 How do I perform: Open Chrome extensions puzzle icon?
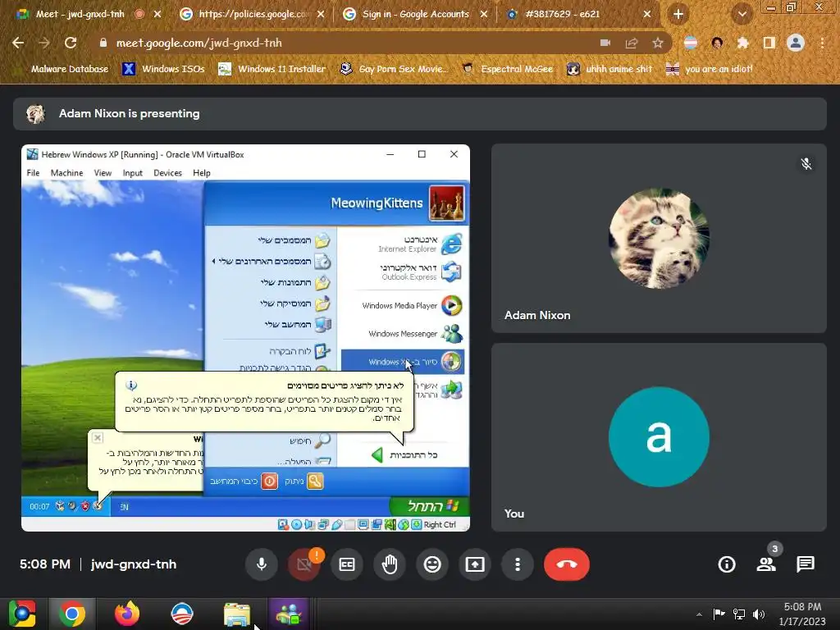point(742,43)
